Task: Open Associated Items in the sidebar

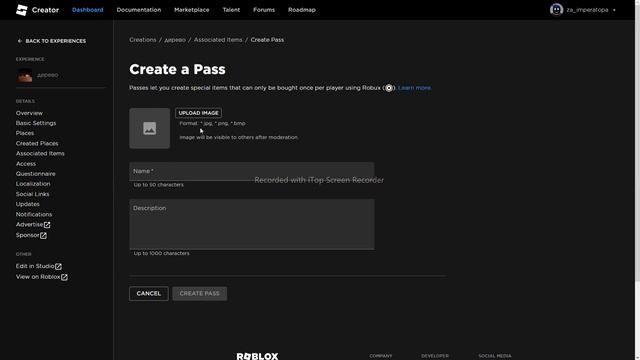Action: point(40,153)
